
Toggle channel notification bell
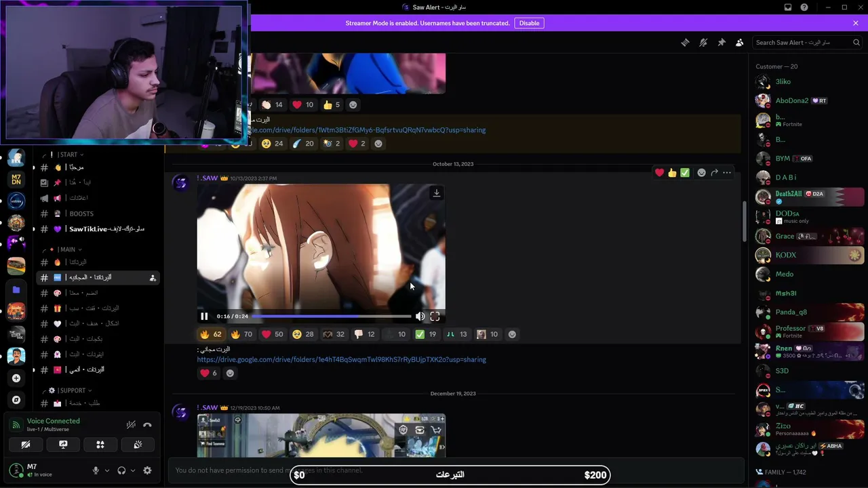click(x=703, y=42)
